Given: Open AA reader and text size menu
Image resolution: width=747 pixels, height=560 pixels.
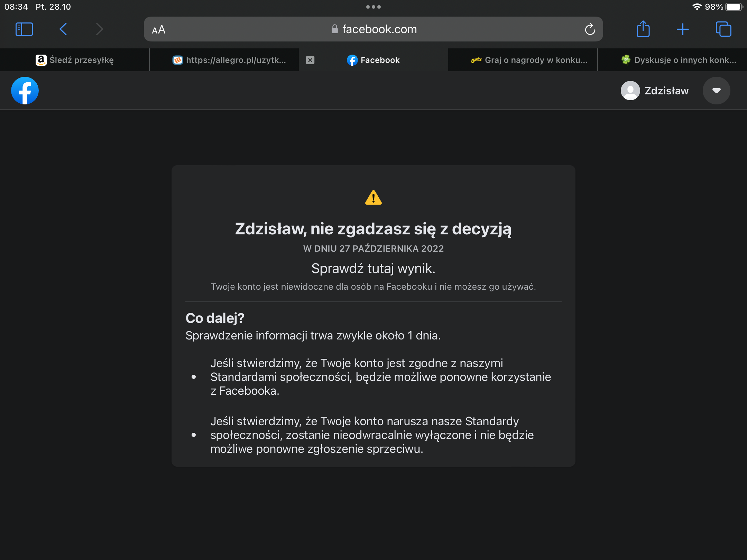Looking at the screenshot, I should (x=159, y=30).
